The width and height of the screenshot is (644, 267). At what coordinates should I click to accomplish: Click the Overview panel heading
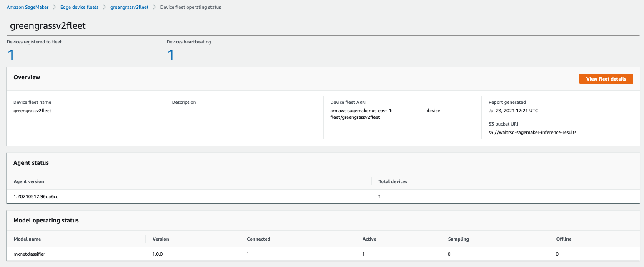point(27,77)
